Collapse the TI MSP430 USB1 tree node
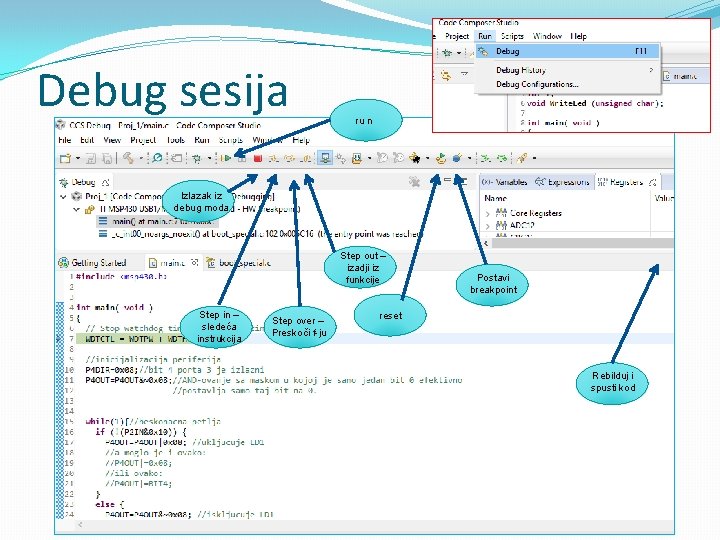Image resolution: width=720 pixels, height=540 pixels. (76, 209)
